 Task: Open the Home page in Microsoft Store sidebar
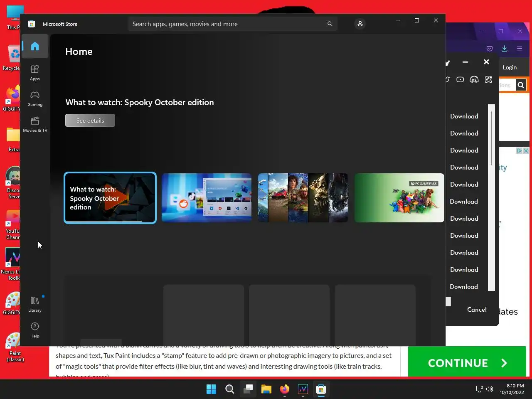pos(35,46)
